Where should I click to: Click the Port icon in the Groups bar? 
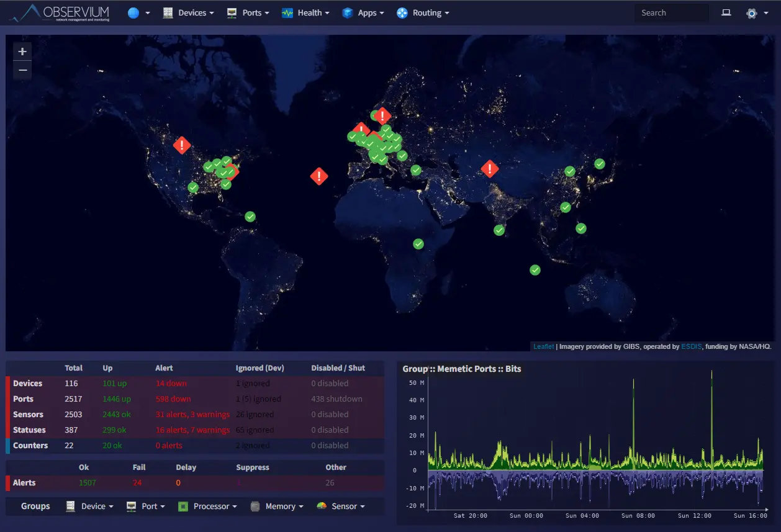(x=130, y=506)
